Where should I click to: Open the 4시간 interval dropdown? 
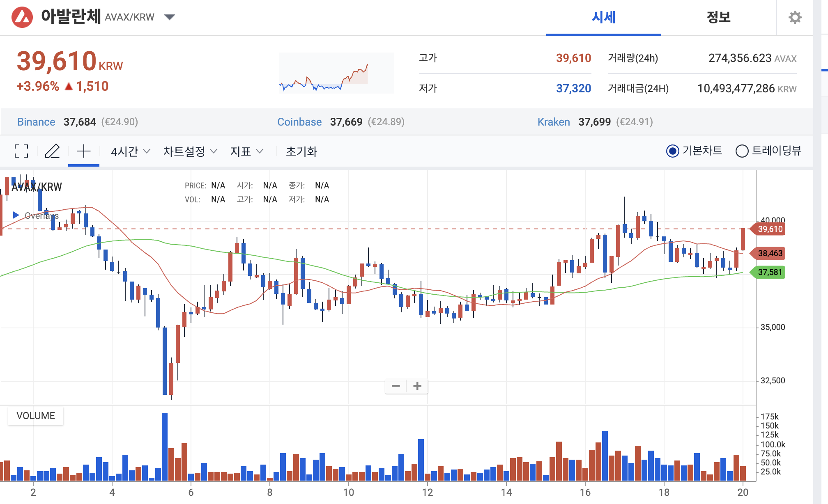130,151
